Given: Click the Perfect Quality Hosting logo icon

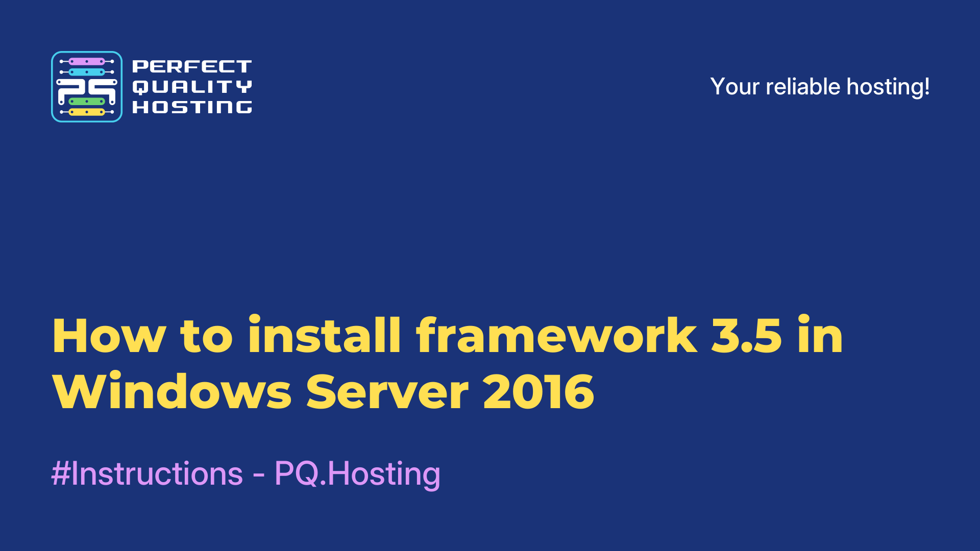Looking at the screenshot, I should 86,86.
